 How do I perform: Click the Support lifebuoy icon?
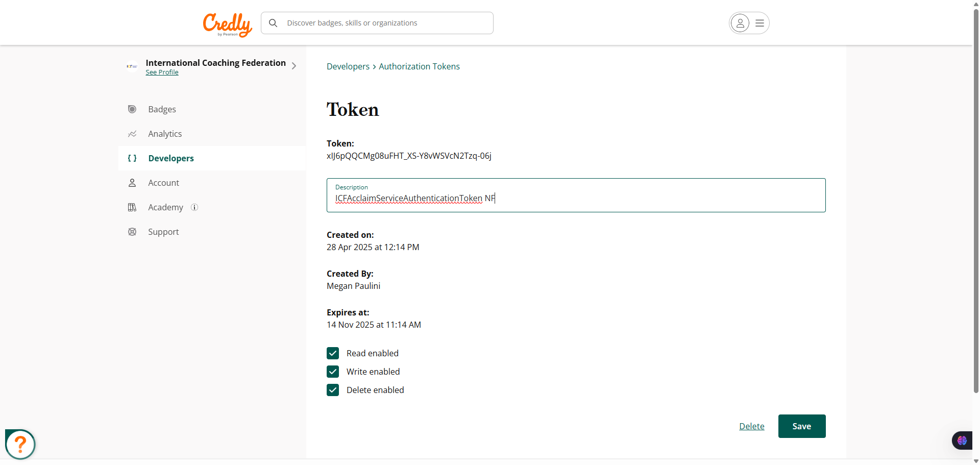[132, 232]
